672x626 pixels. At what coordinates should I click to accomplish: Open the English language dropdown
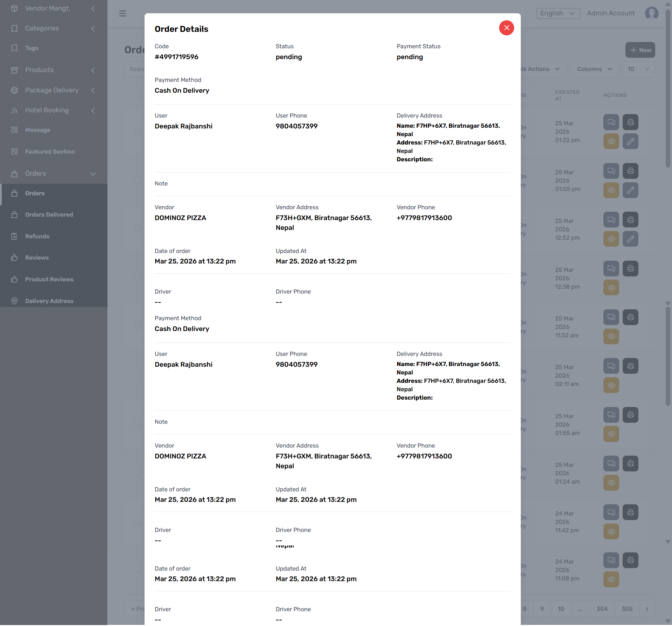click(558, 13)
